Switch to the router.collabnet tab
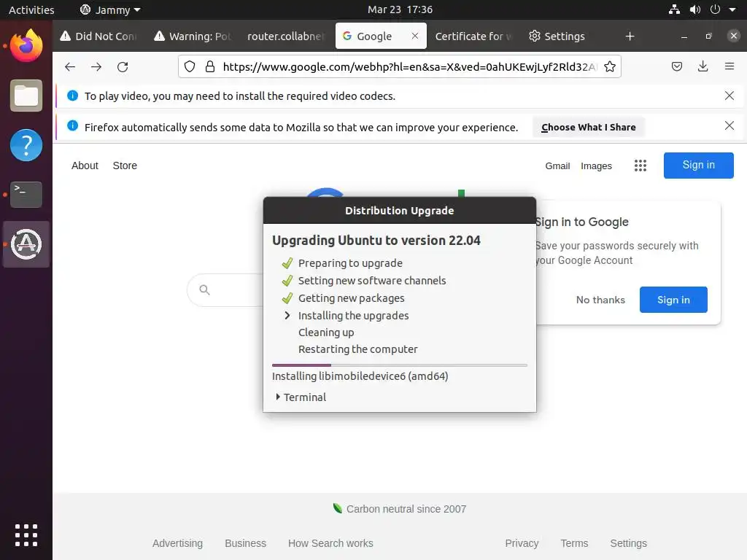This screenshot has width=747, height=560. pyautogui.click(x=286, y=36)
